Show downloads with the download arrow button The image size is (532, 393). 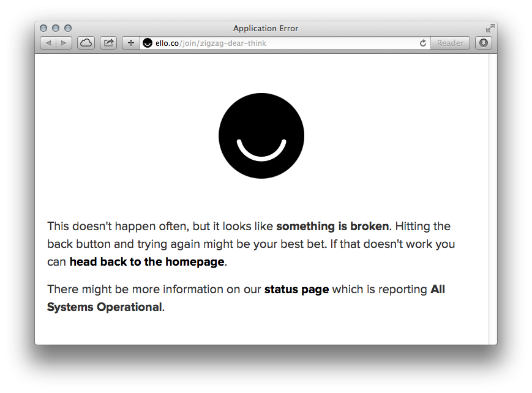coord(484,43)
